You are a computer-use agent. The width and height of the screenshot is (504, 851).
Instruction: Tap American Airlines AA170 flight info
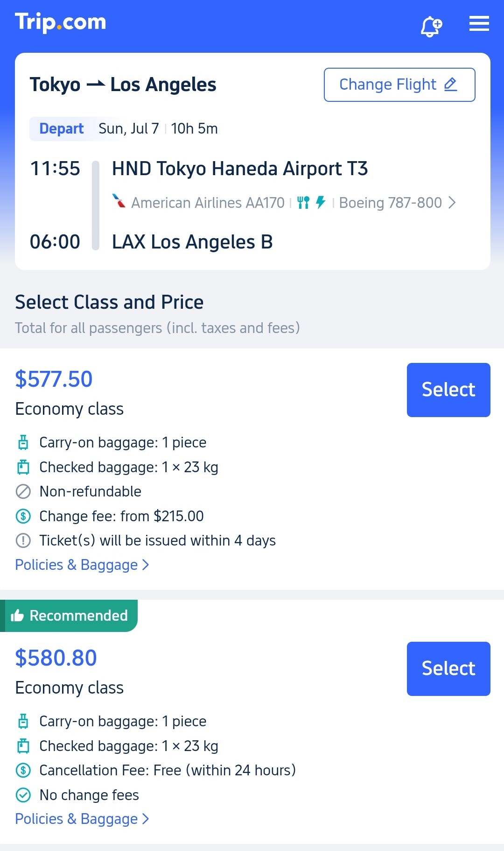point(208,203)
